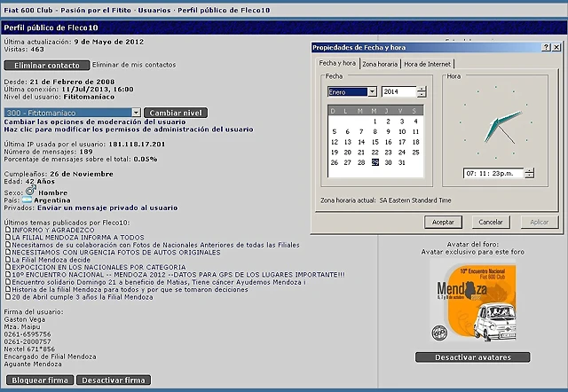Open 'Usuarios' breadcrumb link
Viewport: 568px width, 392px height.
(154, 10)
